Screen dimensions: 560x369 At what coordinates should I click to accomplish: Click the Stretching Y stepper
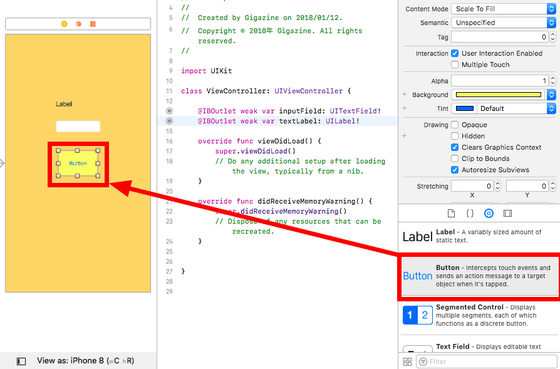pos(553,186)
